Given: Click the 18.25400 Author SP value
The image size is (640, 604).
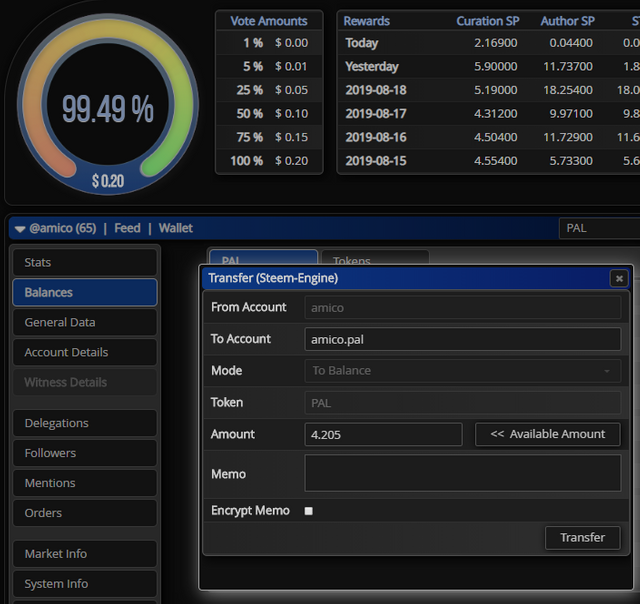Looking at the screenshot, I should coord(568,90).
